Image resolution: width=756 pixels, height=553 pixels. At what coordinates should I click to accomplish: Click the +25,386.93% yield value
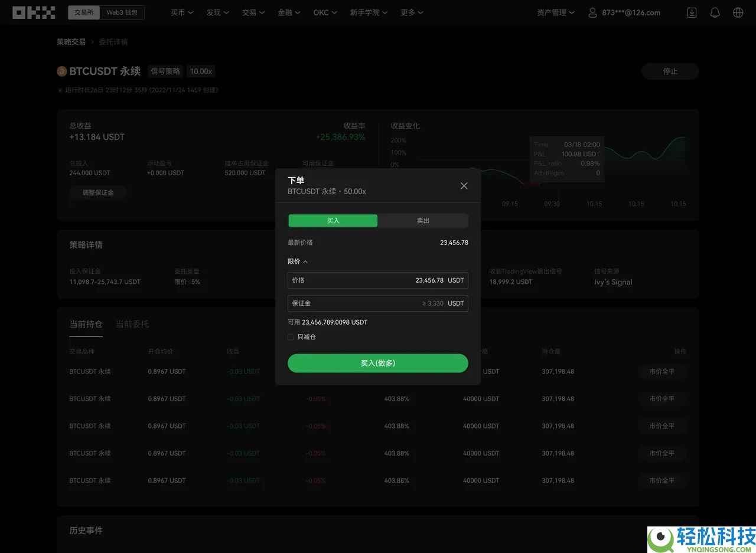click(340, 137)
